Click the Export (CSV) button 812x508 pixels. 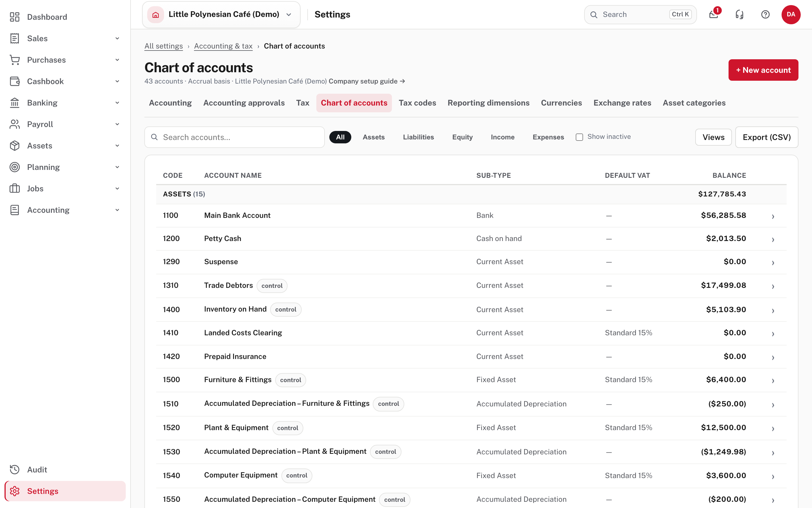click(767, 137)
